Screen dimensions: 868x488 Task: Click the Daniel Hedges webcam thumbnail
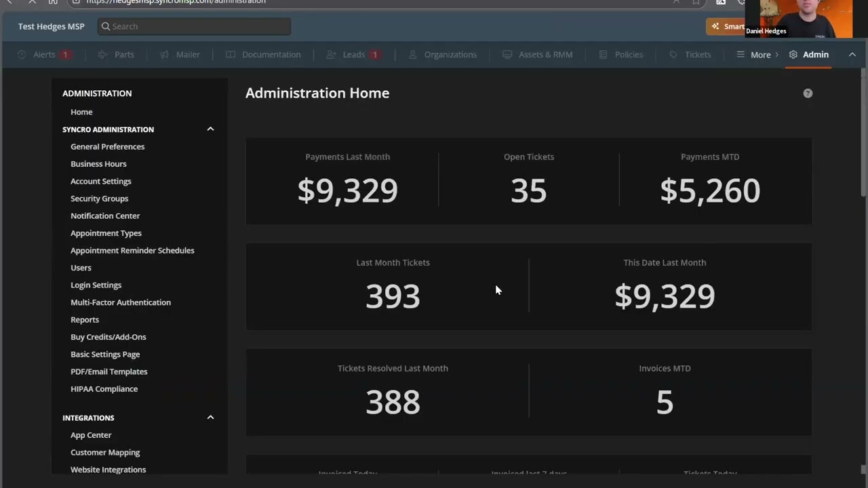tap(799, 18)
